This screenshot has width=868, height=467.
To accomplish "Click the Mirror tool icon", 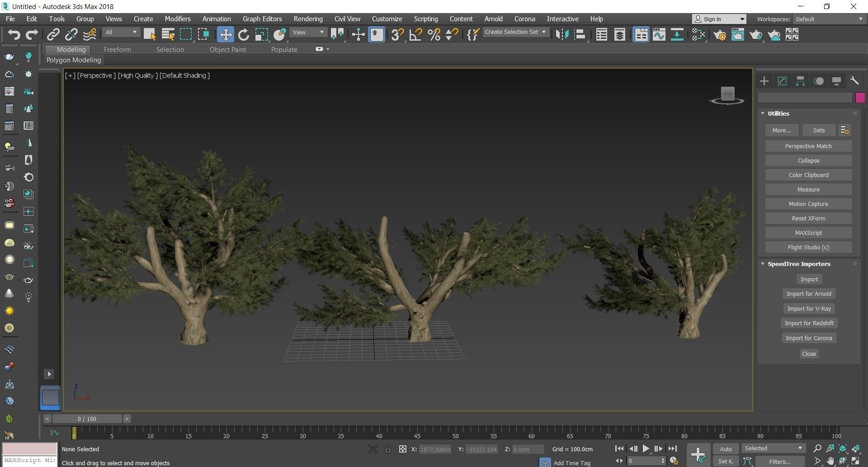I will (x=561, y=34).
